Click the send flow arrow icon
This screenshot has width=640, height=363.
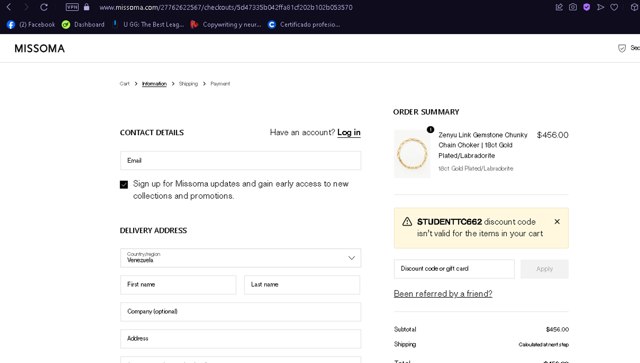pos(600,7)
